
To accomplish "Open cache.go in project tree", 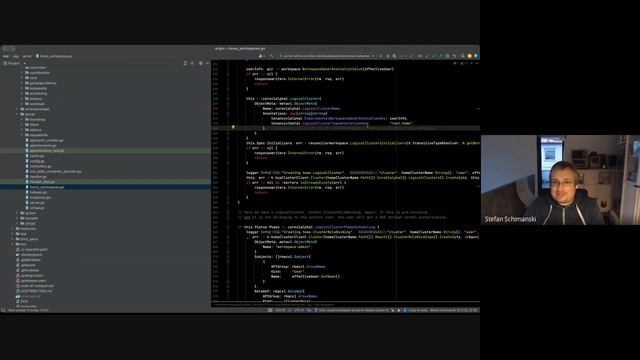I will point(35,156).
